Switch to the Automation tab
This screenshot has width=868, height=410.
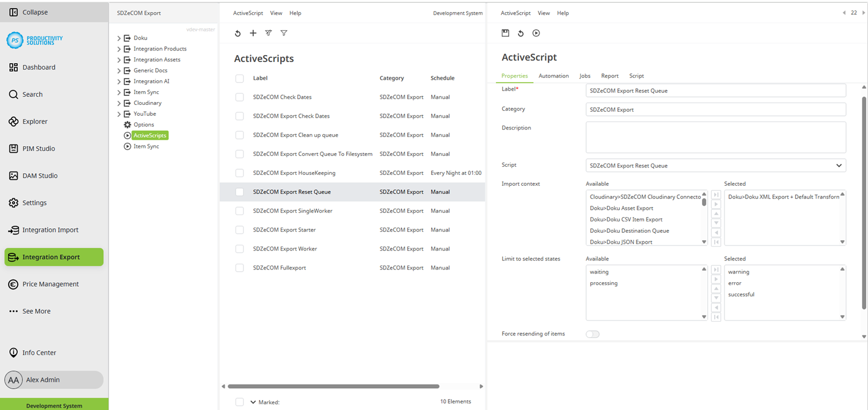tap(553, 76)
